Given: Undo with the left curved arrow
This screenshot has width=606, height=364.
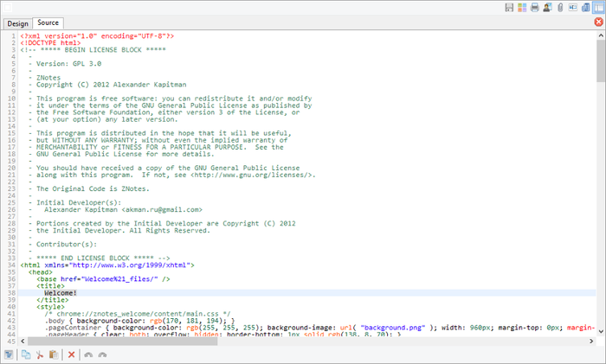Looking at the screenshot, I should click(x=88, y=354).
